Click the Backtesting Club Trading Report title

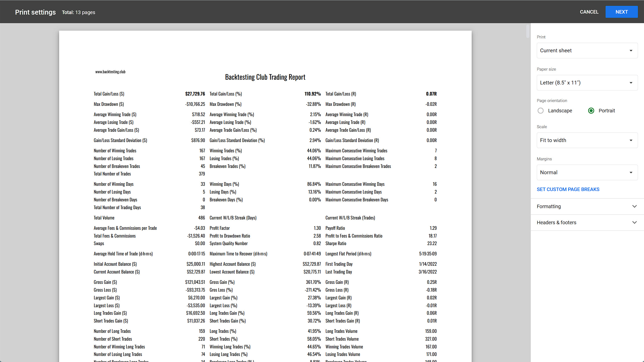point(265,77)
